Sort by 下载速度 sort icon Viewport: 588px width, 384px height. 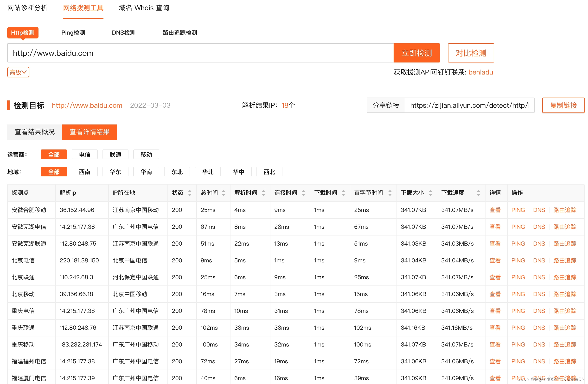478,193
